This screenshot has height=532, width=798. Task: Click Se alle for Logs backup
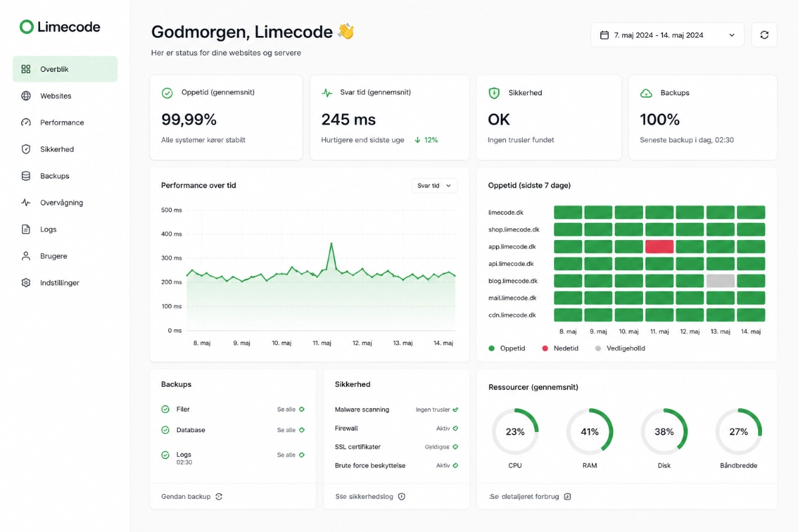point(291,455)
